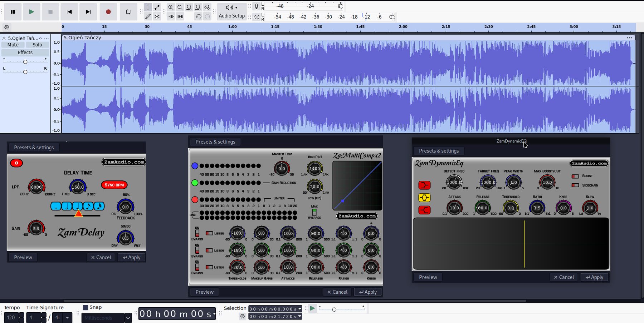The height and width of the screenshot is (323, 644).
Task: Select low-shelf filter button in ZamDynamicEq
Action: pyautogui.click(x=424, y=185)
